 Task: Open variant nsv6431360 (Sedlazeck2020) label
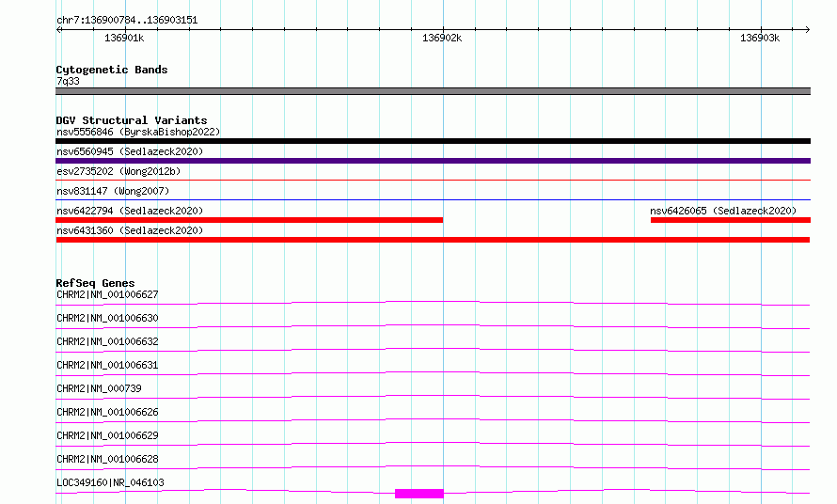130,230
